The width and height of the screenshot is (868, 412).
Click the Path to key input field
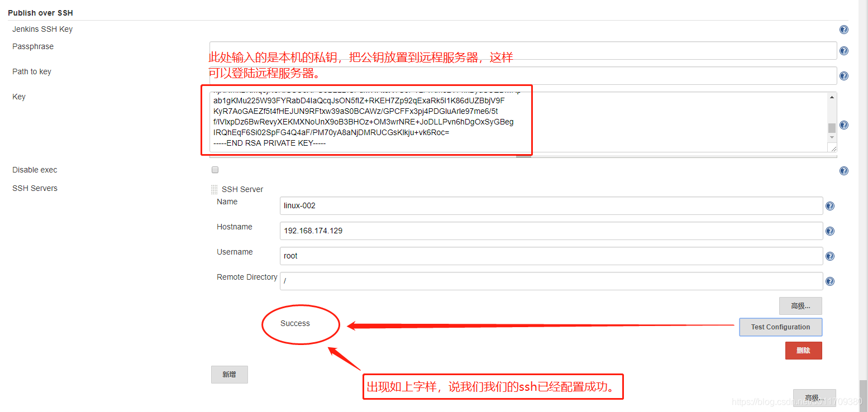click(523, 75)
